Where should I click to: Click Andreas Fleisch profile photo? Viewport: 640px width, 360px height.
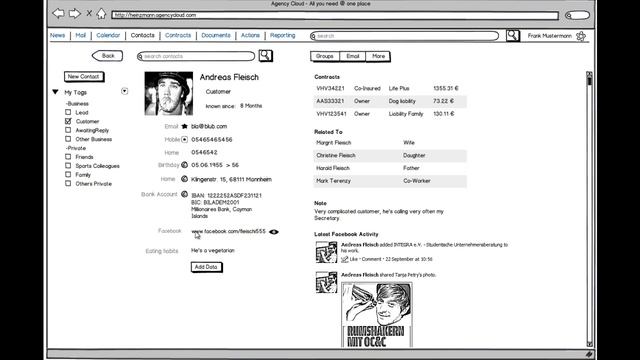(169, 93)
